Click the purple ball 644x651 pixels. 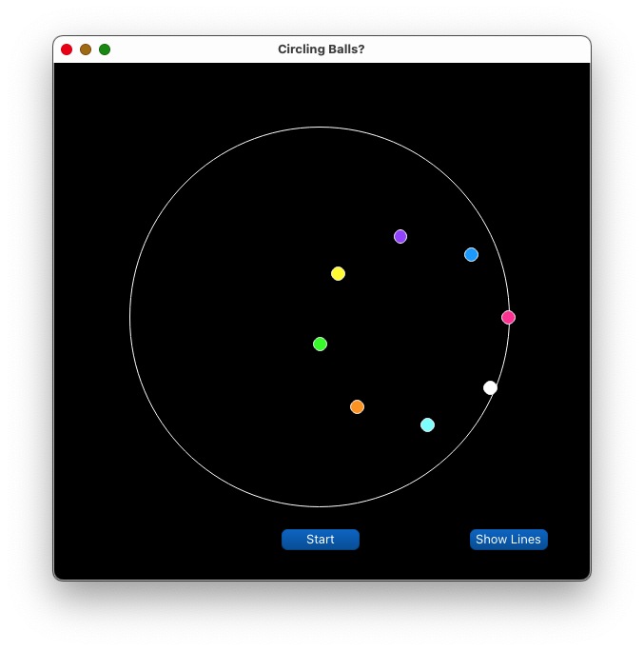(x=400, y=237)
